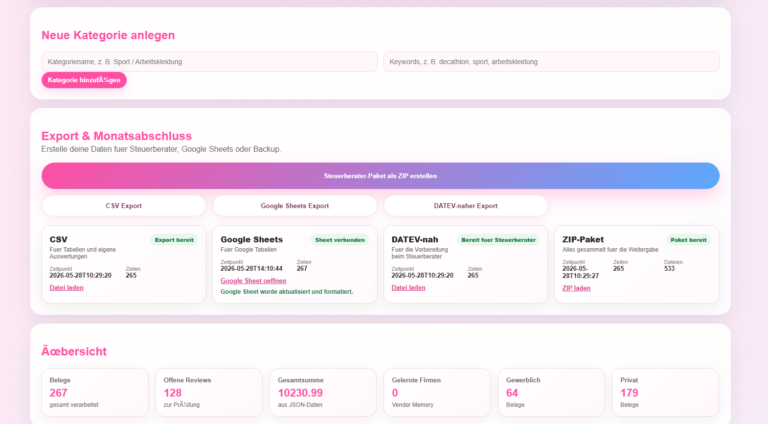Viewport: 768px width, 424px height.
Task: Select the Gewerblich 64 card
Action: pyautogui.click(x=552, y=393)
